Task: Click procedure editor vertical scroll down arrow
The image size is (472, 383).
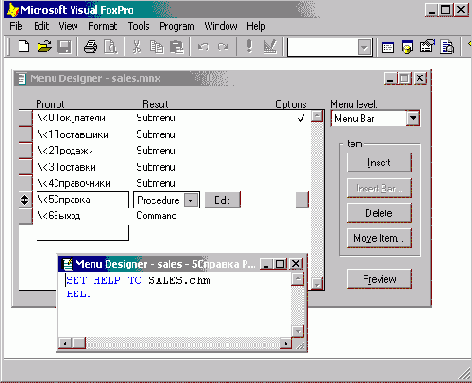Action: 297,331
